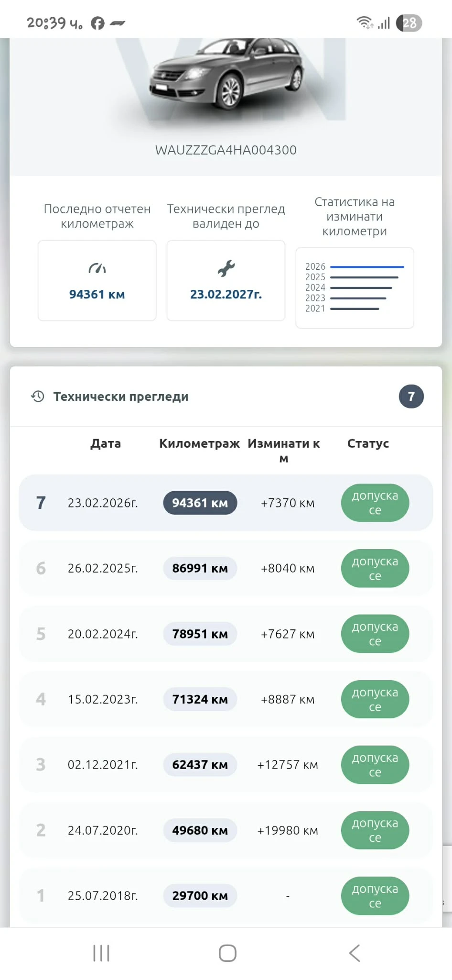Screen dimensions: 452x980
Task: Tap 'допуска се' status for 26.02.2025г.
Action: click(375, 568)
